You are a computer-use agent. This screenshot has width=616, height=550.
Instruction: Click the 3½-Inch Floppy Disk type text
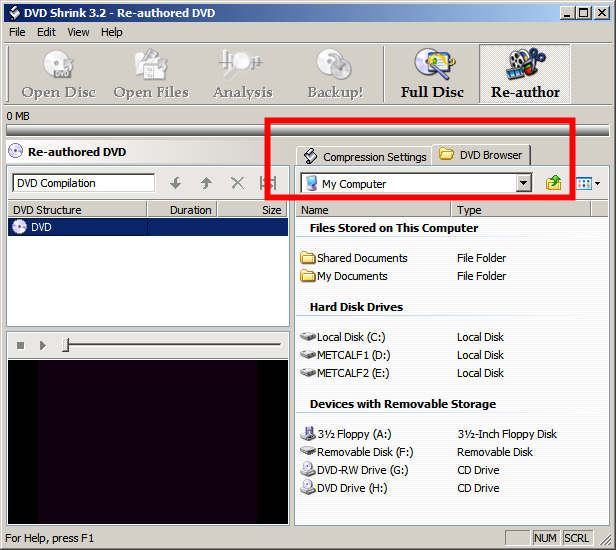[507, 434]
